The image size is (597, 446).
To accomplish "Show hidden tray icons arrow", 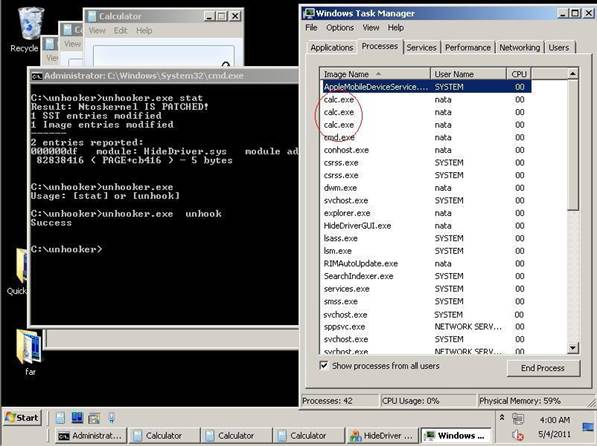I will pos(502,417).
